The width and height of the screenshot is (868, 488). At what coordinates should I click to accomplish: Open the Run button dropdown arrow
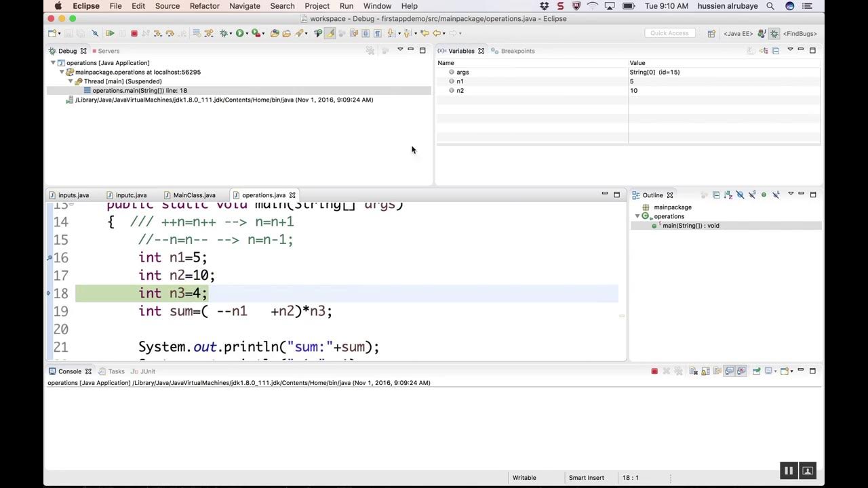pyautogui.click(x=247, y=33)
